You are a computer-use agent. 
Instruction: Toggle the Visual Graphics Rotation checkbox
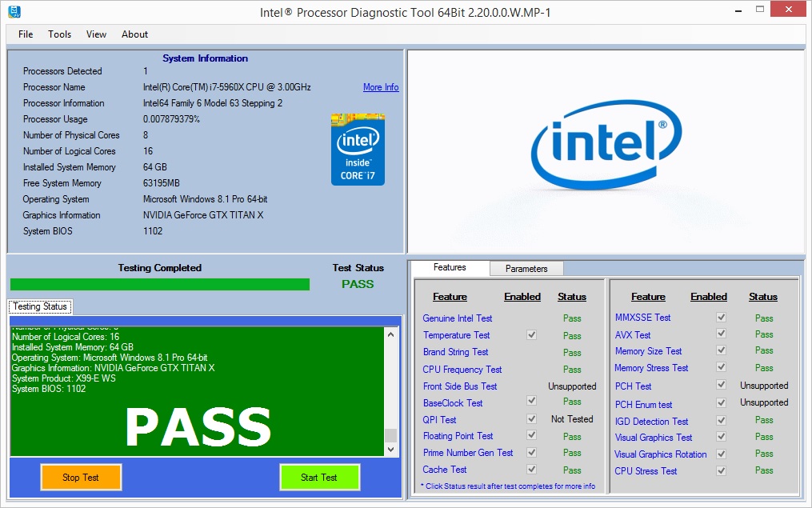721,454
